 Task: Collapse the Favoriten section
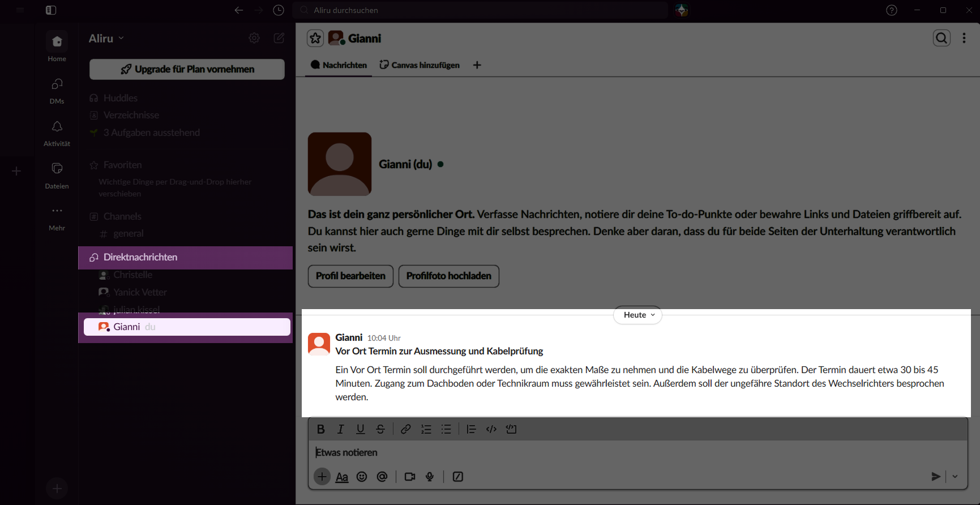coord(122,165)
